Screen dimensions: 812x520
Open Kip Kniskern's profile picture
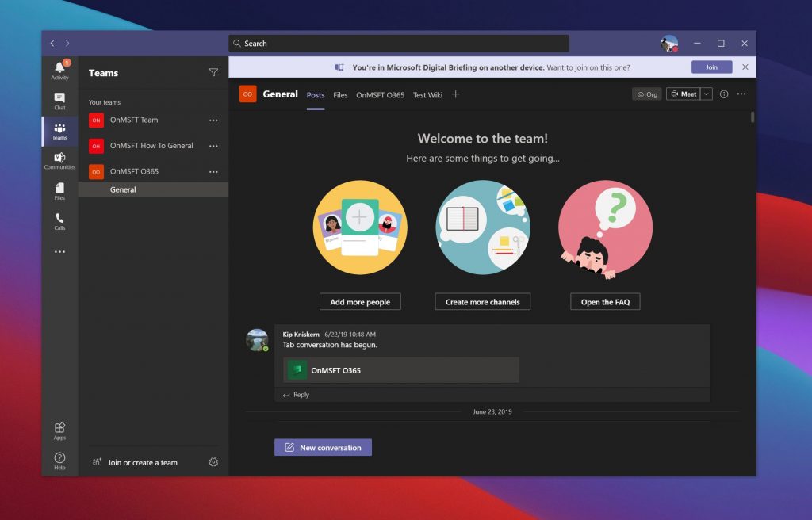[x=257, y=340]
